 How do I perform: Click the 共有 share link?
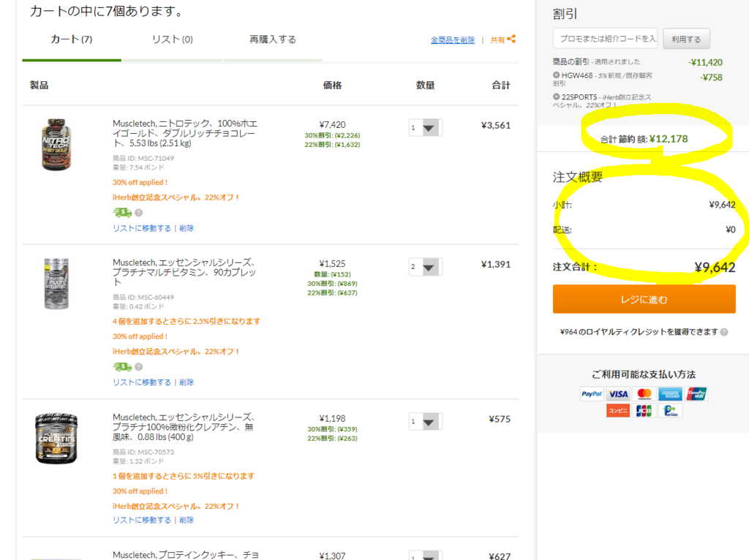[497, 40]
